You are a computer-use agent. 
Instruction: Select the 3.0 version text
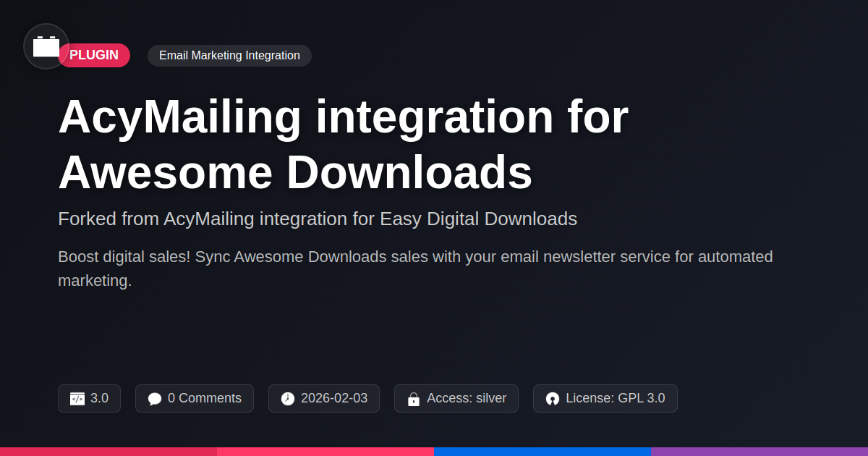(x=99, y=398)
